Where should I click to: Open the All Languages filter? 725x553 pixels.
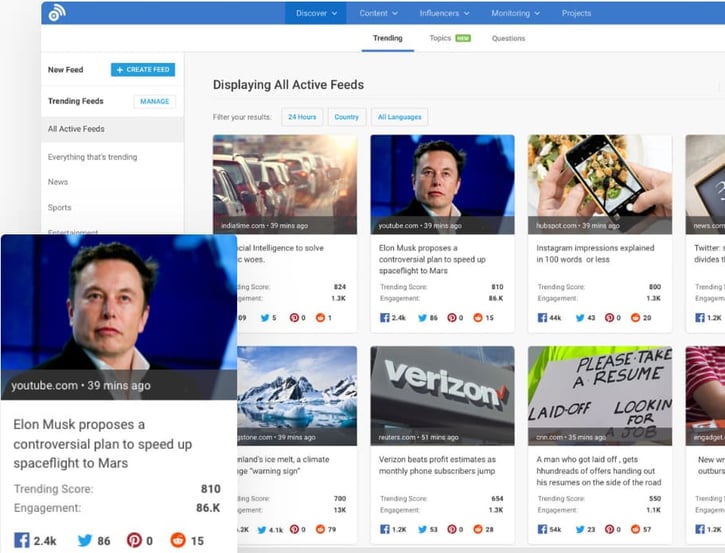pyautogui.click(x=399, y=117)
